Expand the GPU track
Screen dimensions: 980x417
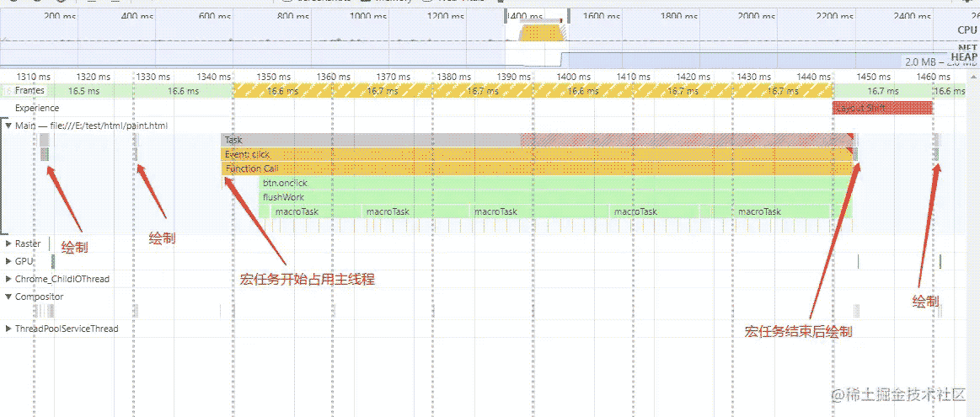tap(8, 261)
